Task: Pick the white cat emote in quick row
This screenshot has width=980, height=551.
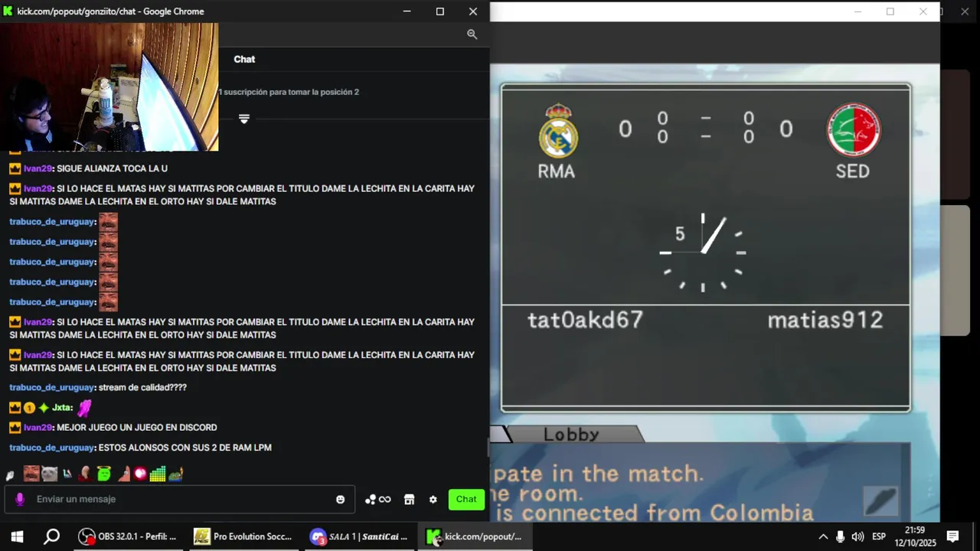Action: 49,474
